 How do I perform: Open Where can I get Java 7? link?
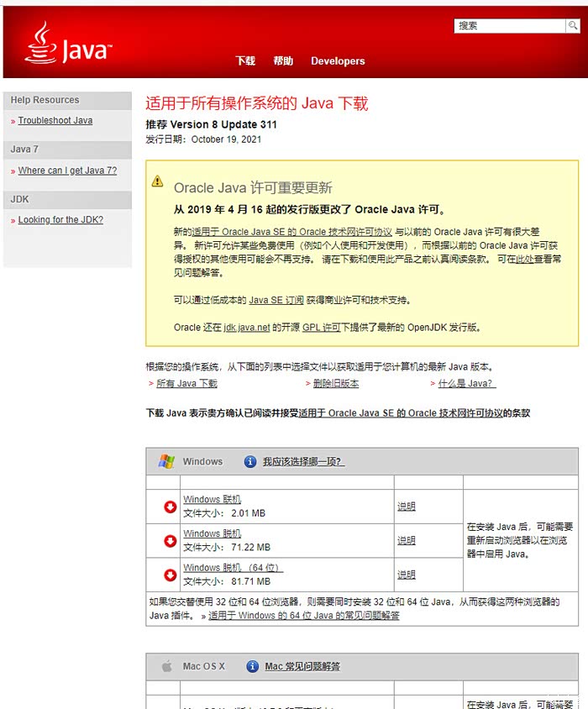tap(67, 171)
